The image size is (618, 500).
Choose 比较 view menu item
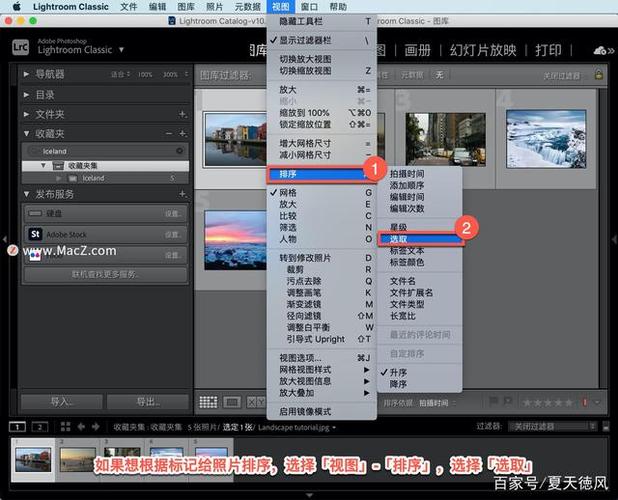[x=322, y=216]
